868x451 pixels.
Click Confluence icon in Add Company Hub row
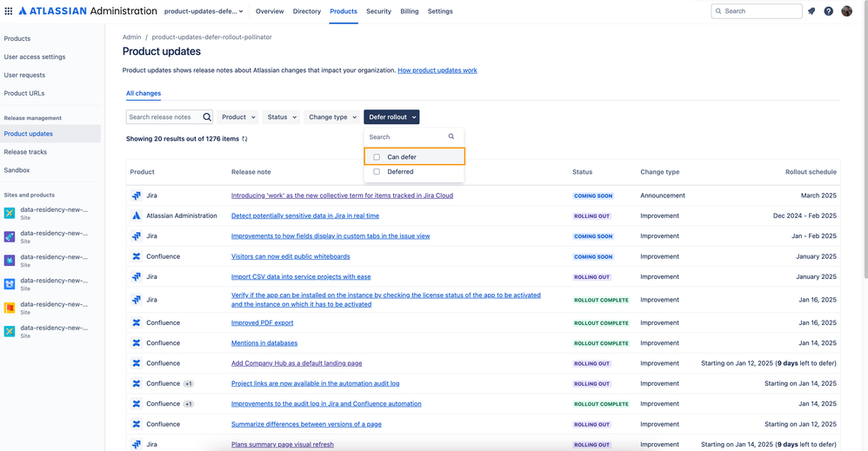137,363
